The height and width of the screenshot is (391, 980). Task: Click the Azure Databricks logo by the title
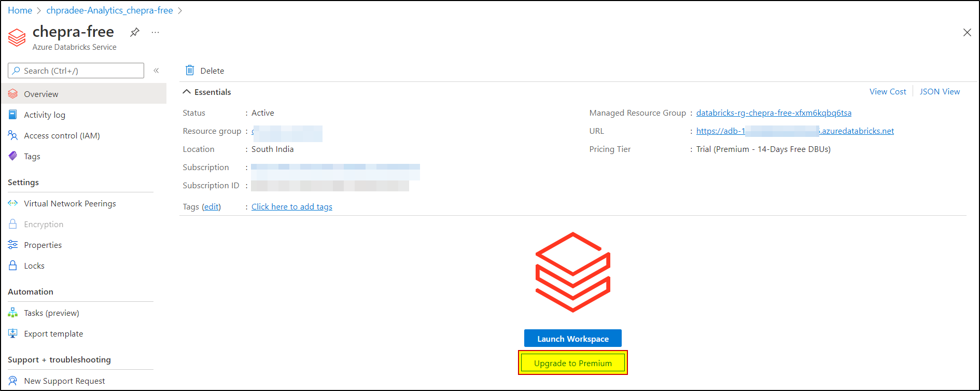click(x=17, y=37)
